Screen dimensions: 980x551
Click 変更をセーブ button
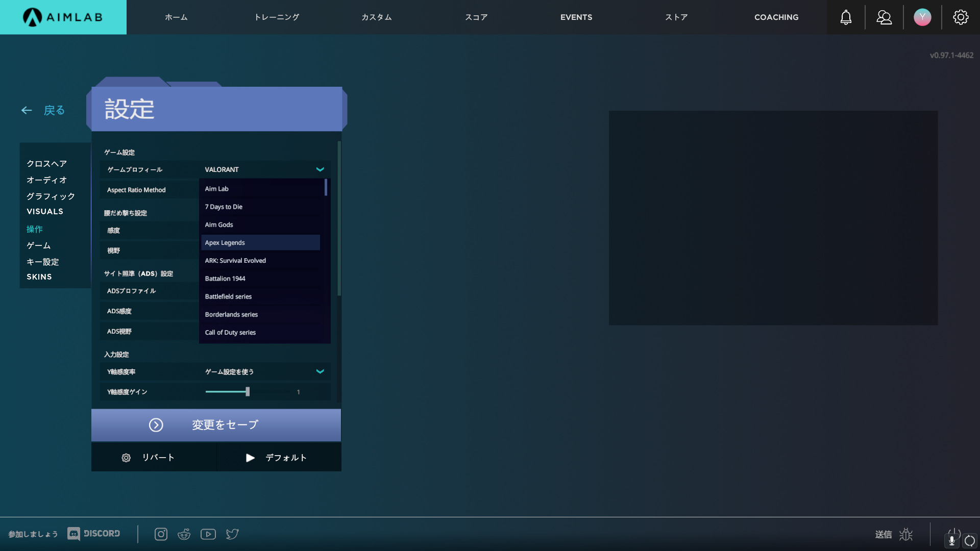[x=216, y=425]
